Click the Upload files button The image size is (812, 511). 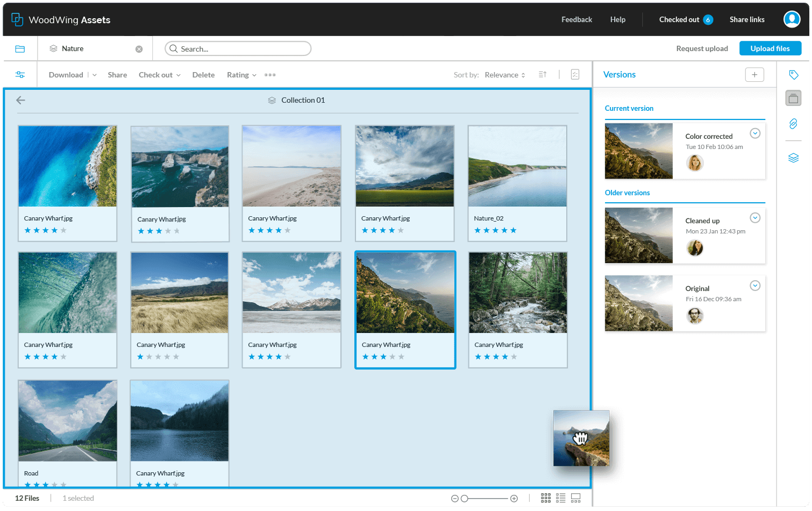tap(770, 48)
